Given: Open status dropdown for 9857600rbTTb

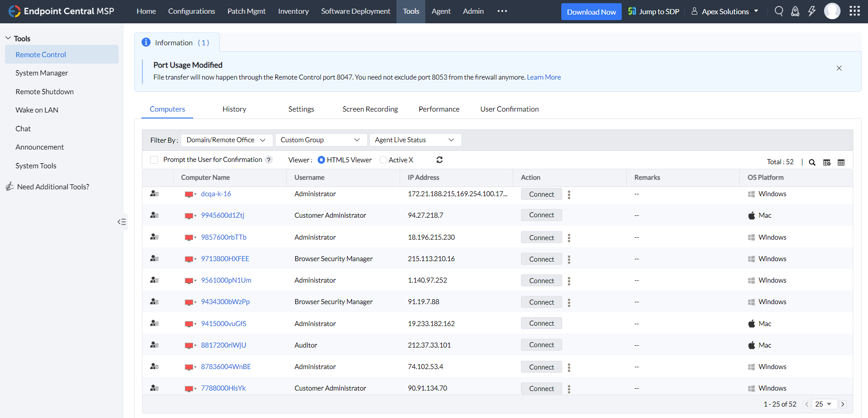Looking at the screenshot, I should [x=195, y=238].
